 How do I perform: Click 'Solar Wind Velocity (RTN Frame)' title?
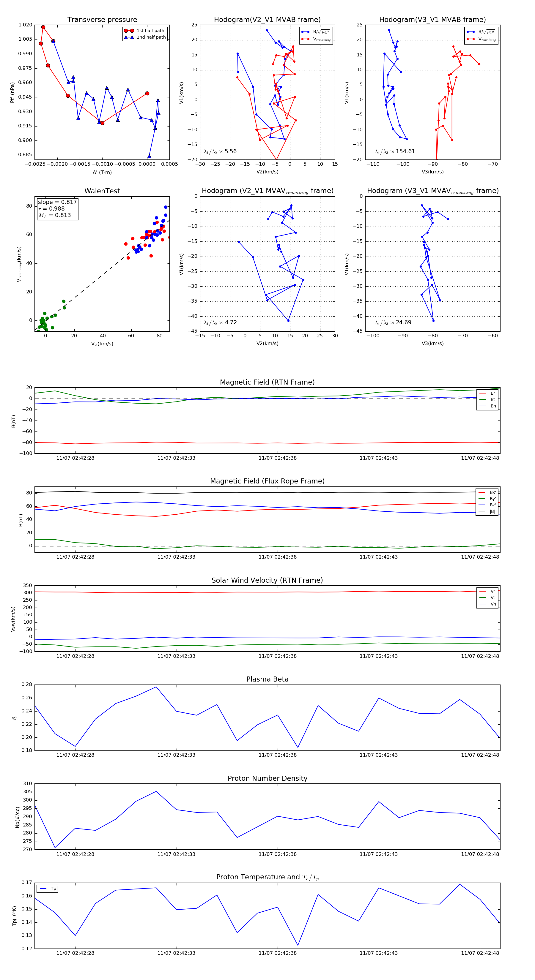coord(267,580)
